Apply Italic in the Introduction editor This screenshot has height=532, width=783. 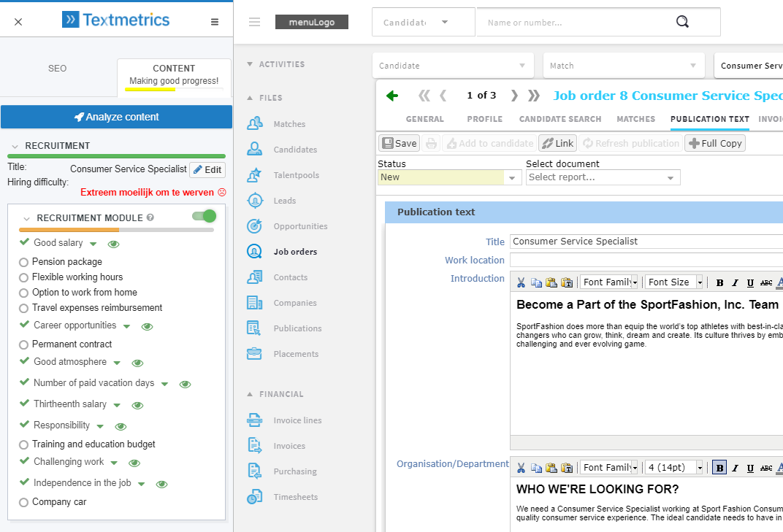[x=735, y=283]
